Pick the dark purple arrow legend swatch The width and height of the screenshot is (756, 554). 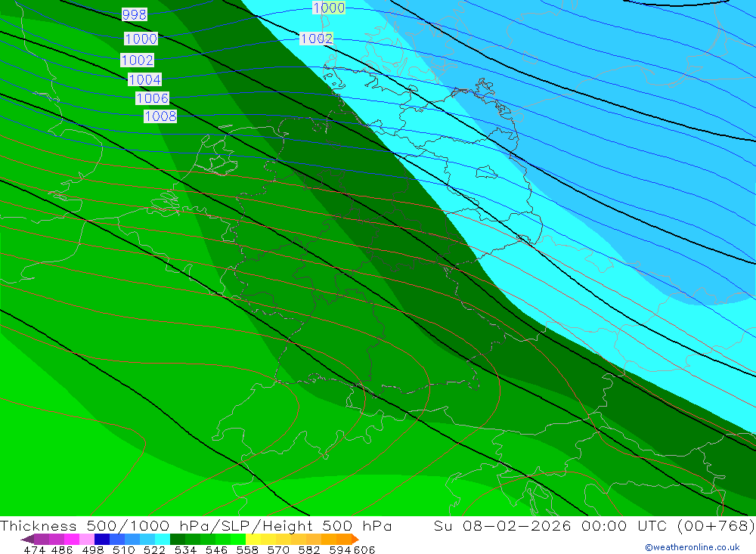tap(28, 539)
